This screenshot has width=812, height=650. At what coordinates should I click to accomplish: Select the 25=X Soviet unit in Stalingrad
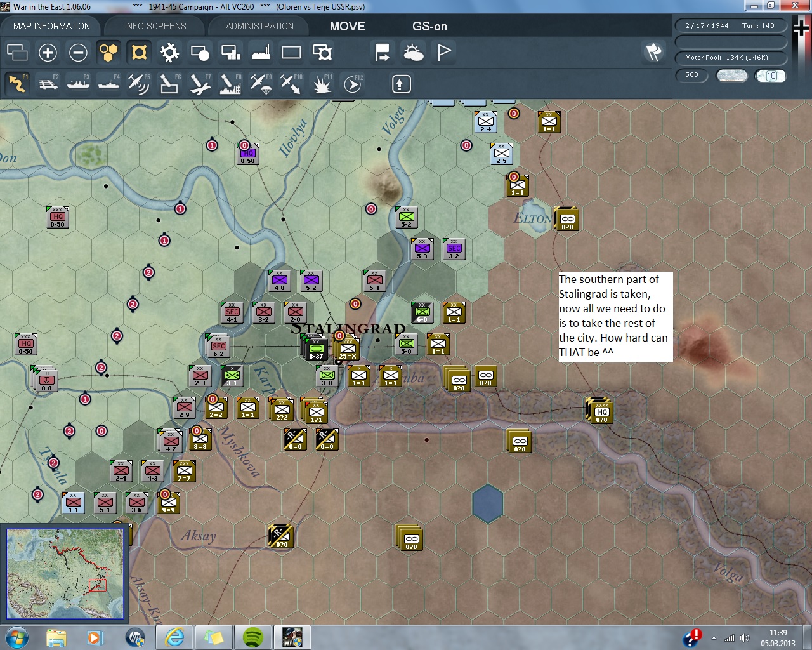(x=348, y=348)
